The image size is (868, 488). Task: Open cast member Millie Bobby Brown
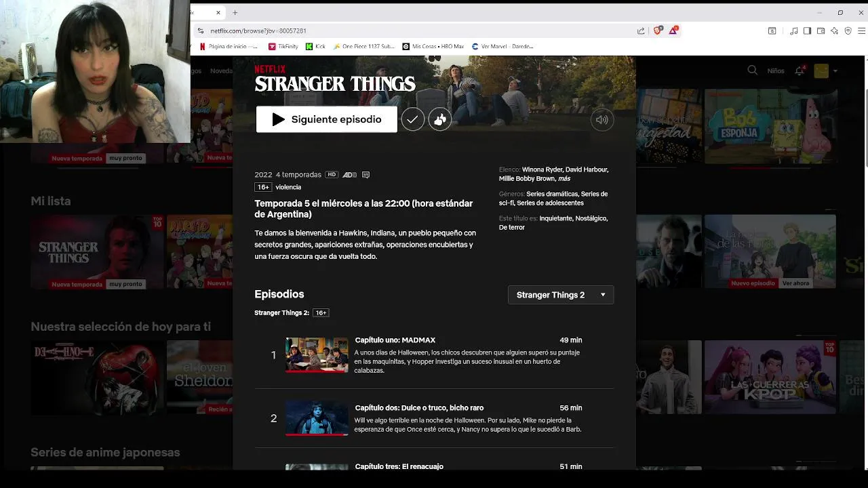click(527, 179)
